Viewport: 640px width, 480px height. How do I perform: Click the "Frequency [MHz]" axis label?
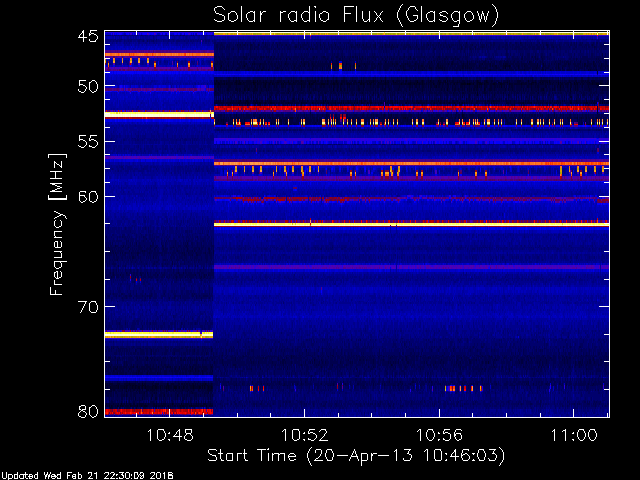click(x=58, y=224)
